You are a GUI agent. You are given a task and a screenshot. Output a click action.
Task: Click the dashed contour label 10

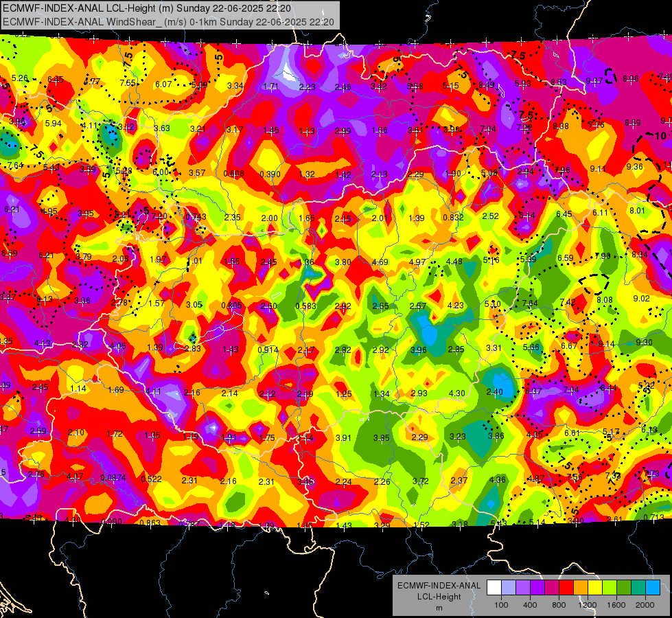coord(660,135)
